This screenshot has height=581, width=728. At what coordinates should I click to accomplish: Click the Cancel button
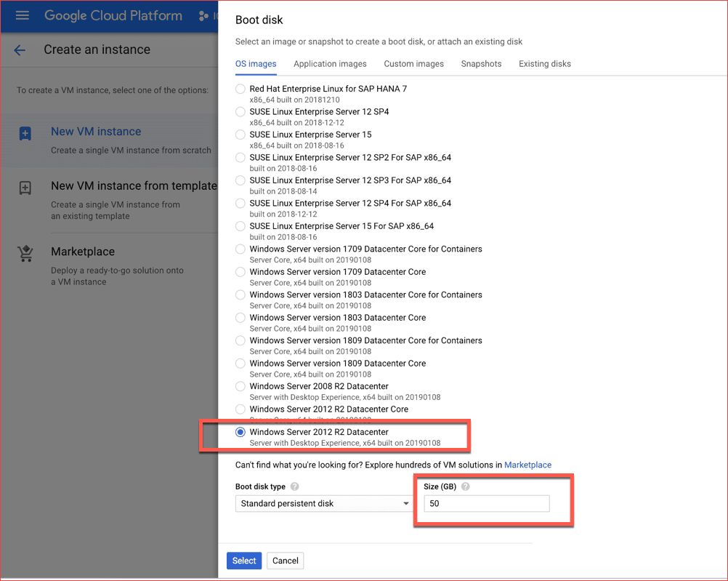coord(285,561)
